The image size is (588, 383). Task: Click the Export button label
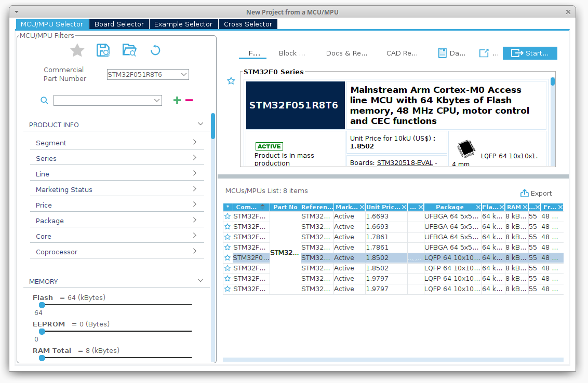[x=541, y=194]
